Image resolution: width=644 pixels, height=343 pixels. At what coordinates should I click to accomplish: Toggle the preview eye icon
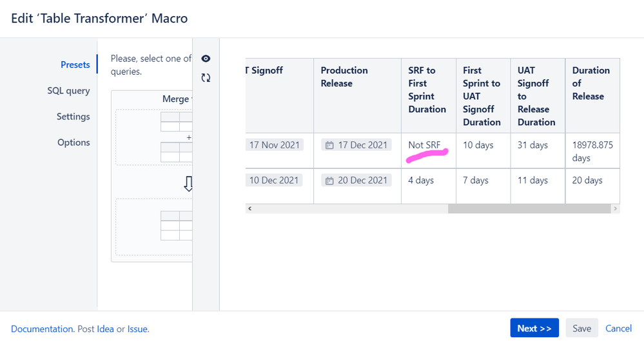tap(206, 59)
